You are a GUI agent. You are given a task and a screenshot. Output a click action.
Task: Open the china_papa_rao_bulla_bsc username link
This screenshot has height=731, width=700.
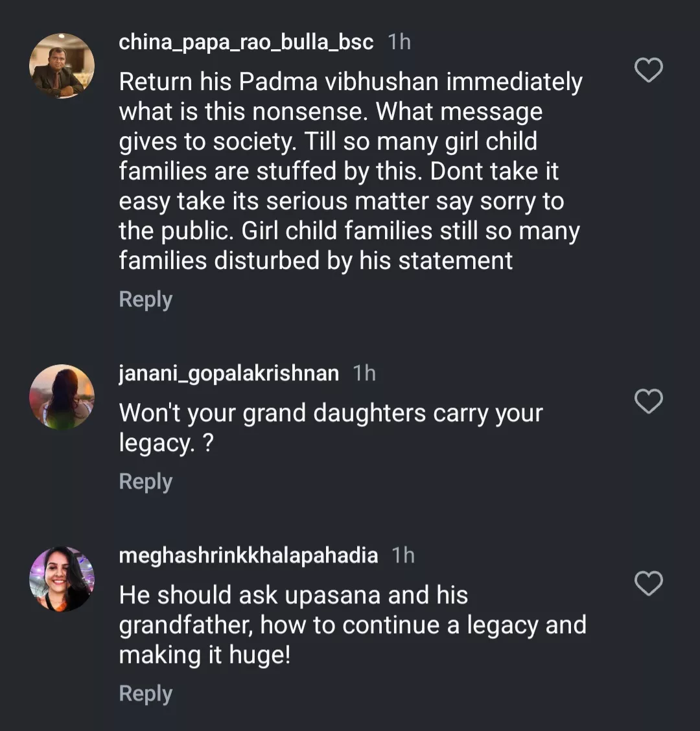pos(246,42)
